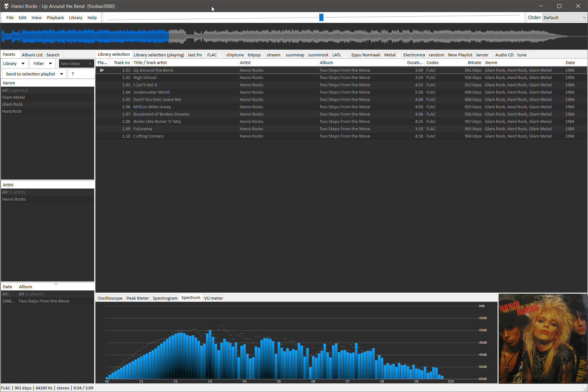The height and width of the screenshot is (392, 588).
Task: Click the foobar2000 app icon in title bar
Action: pyautogui.click(x=6, y=6)
